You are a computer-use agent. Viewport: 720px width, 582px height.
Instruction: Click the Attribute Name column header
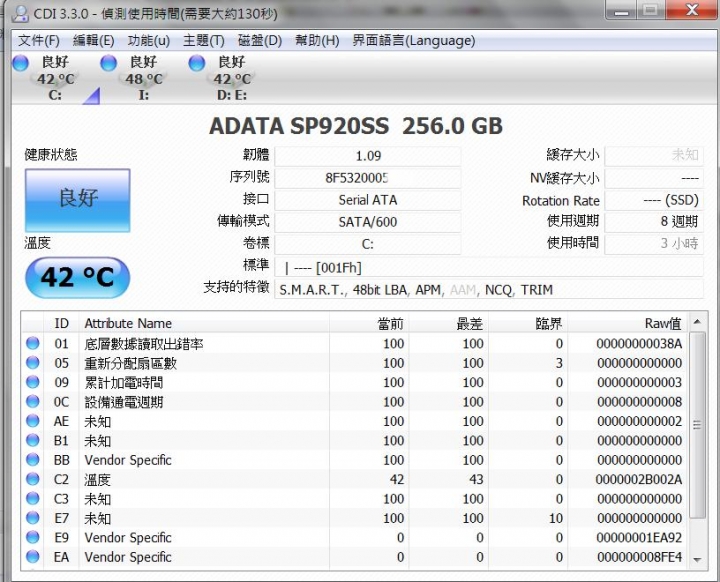(204, 323)
